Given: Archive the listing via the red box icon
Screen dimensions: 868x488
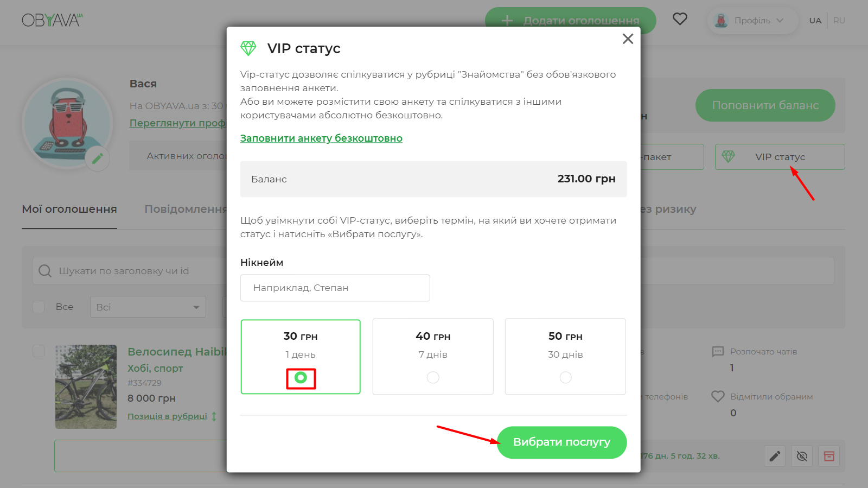Looking at the screenshot, I should pyautogui.click(x=829, y=456).
